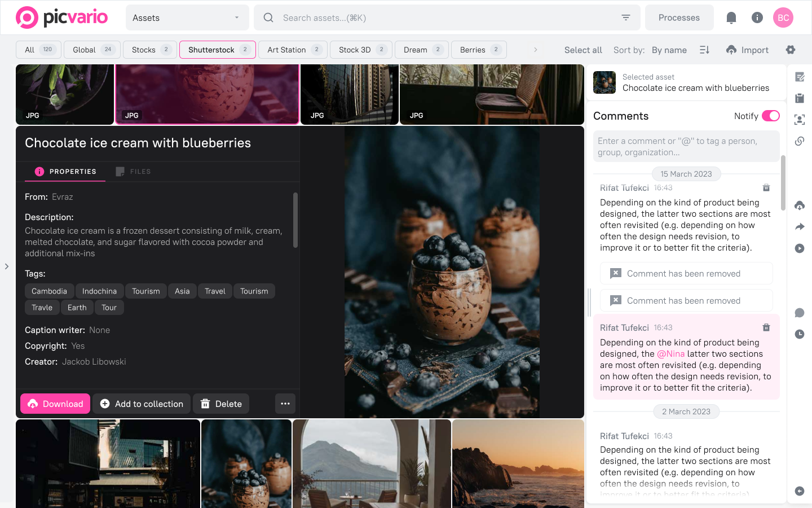Select the clipboard panel icon in right sidebar

point(799,98)
